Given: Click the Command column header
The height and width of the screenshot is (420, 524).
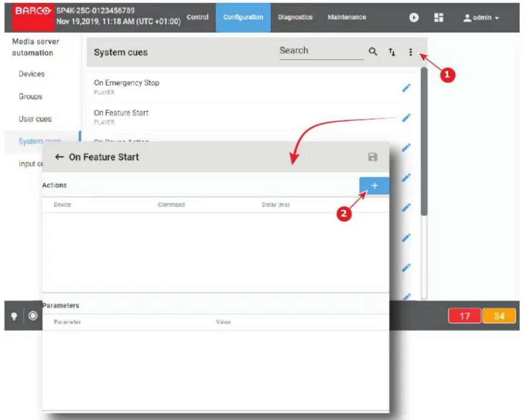Looking at the screenshot, I should coord(171,204).
